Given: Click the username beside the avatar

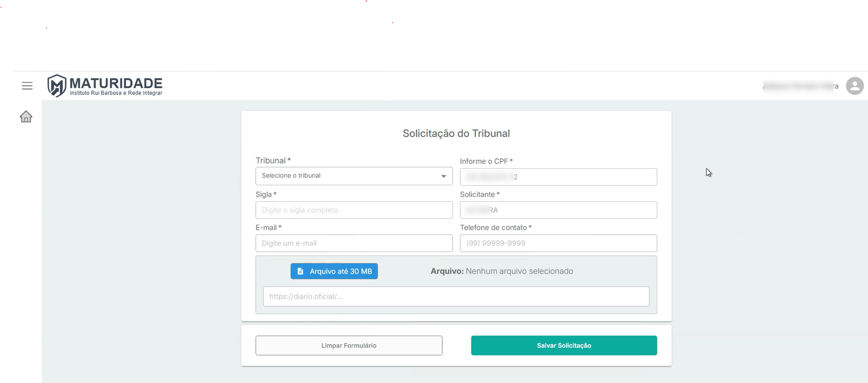Looking at the screenshot, I should pyautogui.click(x=801, y=86).
